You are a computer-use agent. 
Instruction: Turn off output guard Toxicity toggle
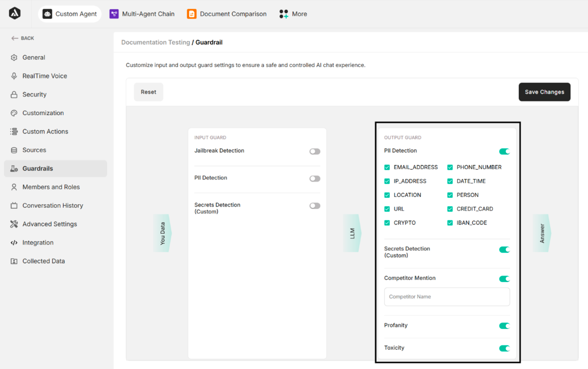click(504, 348)
